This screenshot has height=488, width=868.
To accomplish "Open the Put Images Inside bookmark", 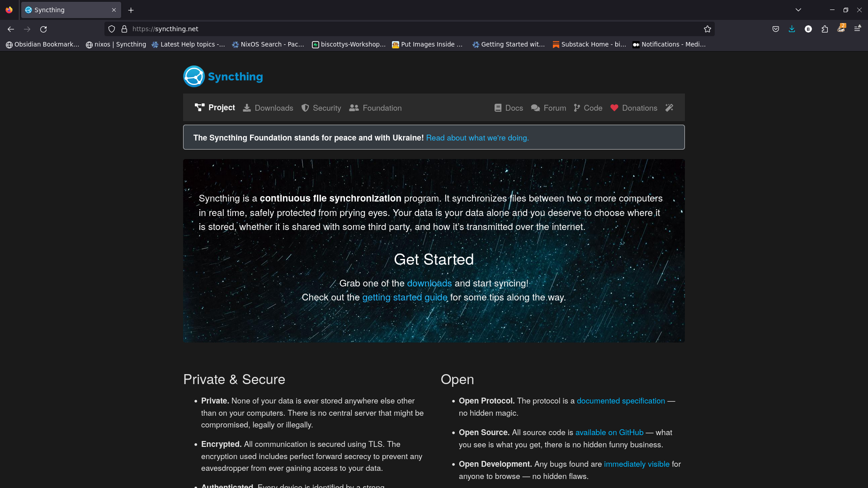I will 427,44.
